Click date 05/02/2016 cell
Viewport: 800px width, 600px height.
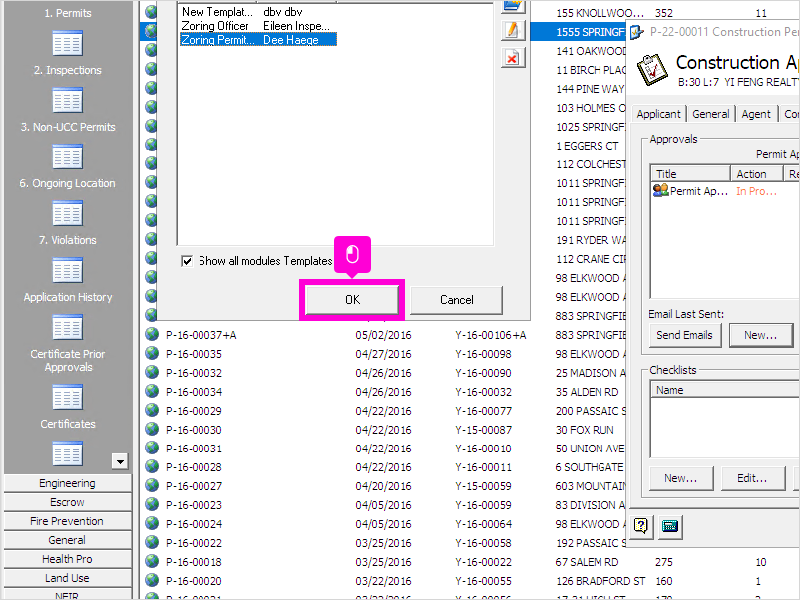(x=383, y=335)
